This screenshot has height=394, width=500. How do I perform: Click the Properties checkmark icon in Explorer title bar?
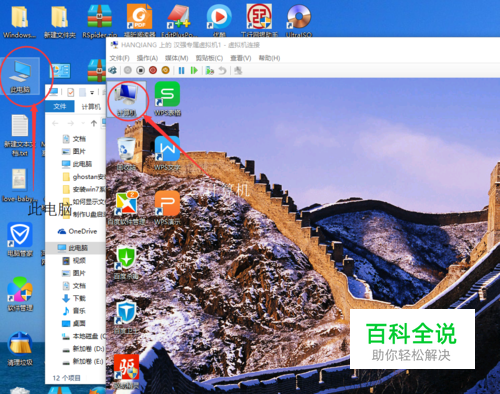point(70,92)
